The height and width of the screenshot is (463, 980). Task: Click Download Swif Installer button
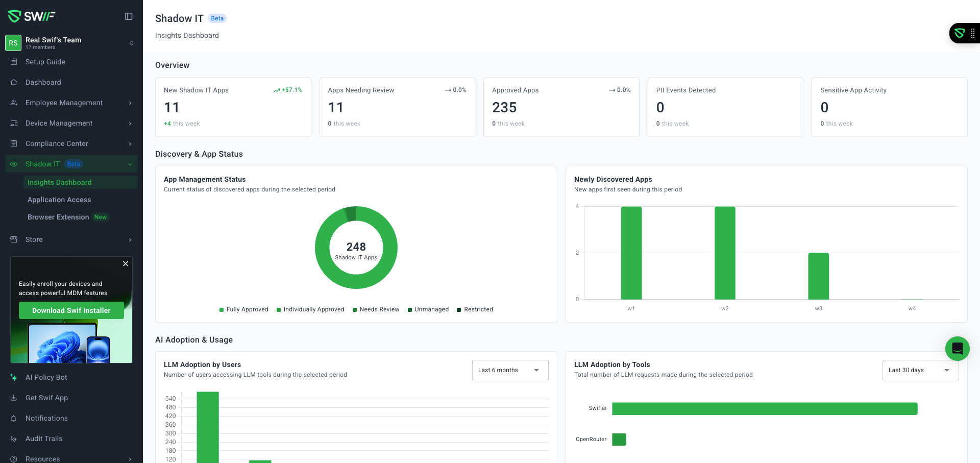click(x=71, y=310)
